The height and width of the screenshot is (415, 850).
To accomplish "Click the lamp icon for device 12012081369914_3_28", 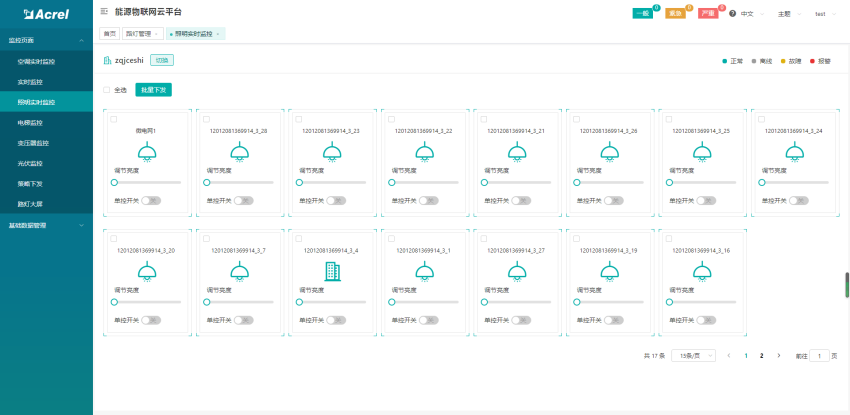I will (239, 152).
